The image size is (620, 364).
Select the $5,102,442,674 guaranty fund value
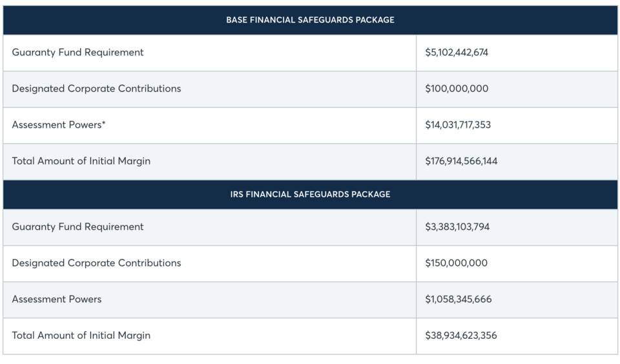coord(457,52)
